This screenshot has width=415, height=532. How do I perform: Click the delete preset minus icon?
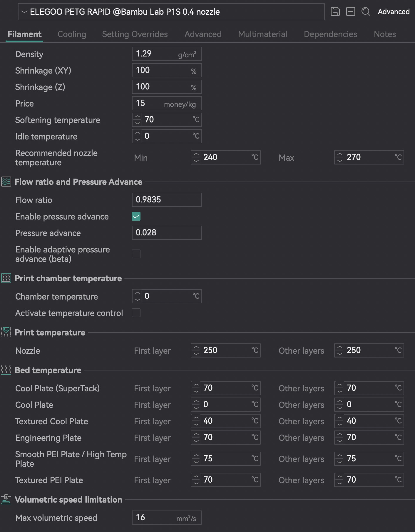[351, 12]
